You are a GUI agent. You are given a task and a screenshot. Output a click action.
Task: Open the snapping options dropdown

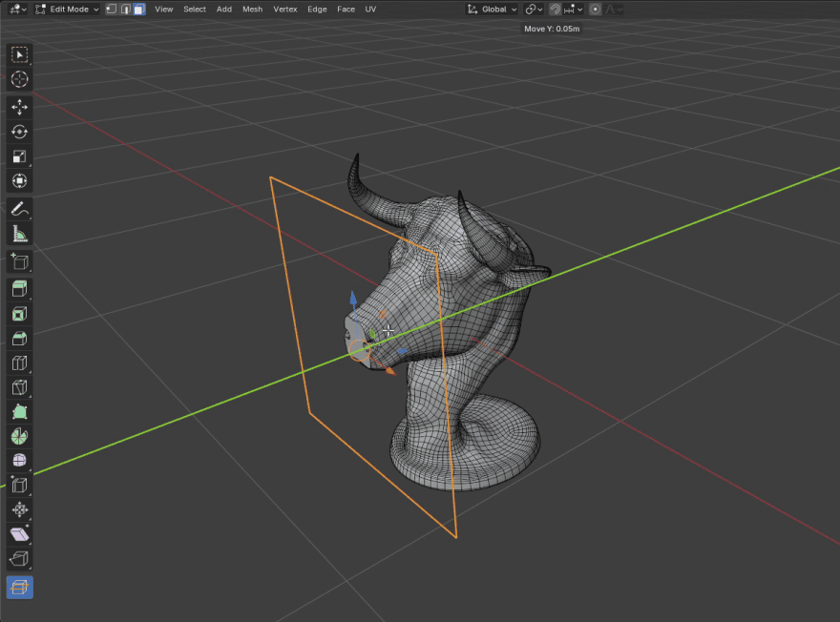point(574,10)
